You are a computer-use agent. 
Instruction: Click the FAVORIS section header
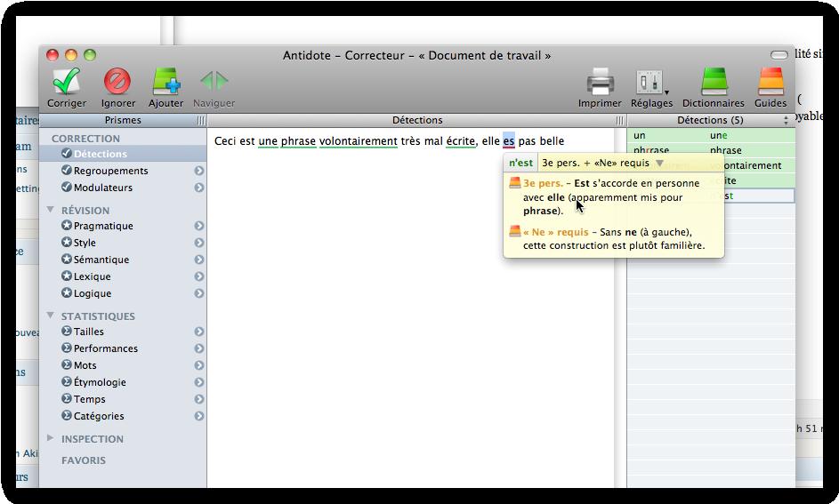(x=84, y=460)
